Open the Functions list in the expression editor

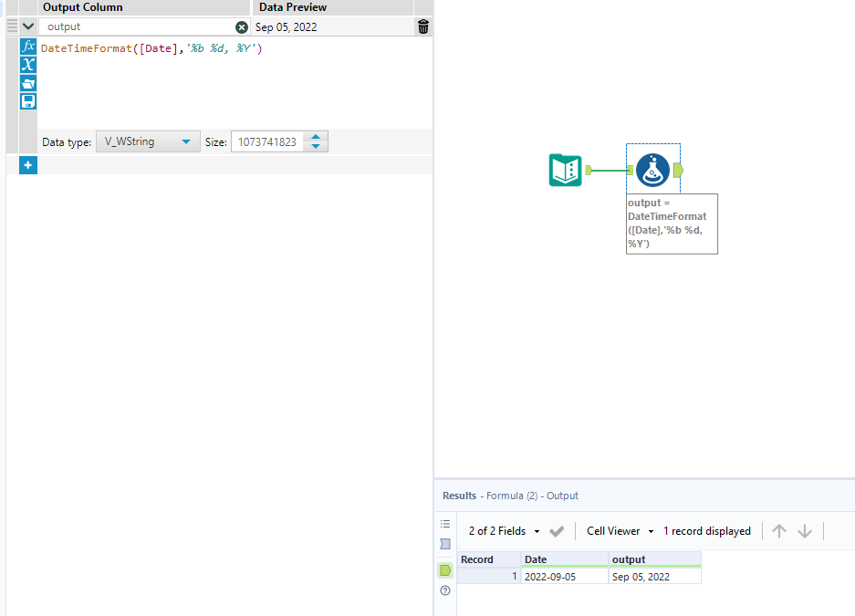[27, 47]
